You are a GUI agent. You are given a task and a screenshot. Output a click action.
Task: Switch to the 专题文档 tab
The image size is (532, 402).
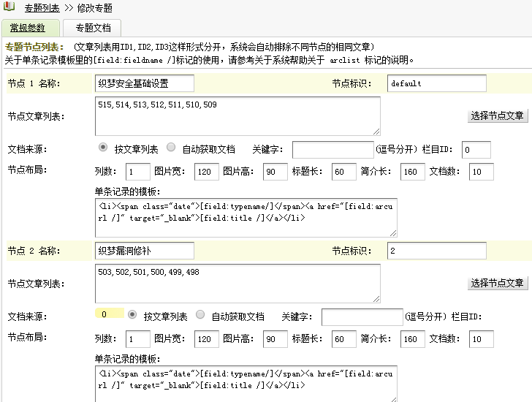point(93,28)
